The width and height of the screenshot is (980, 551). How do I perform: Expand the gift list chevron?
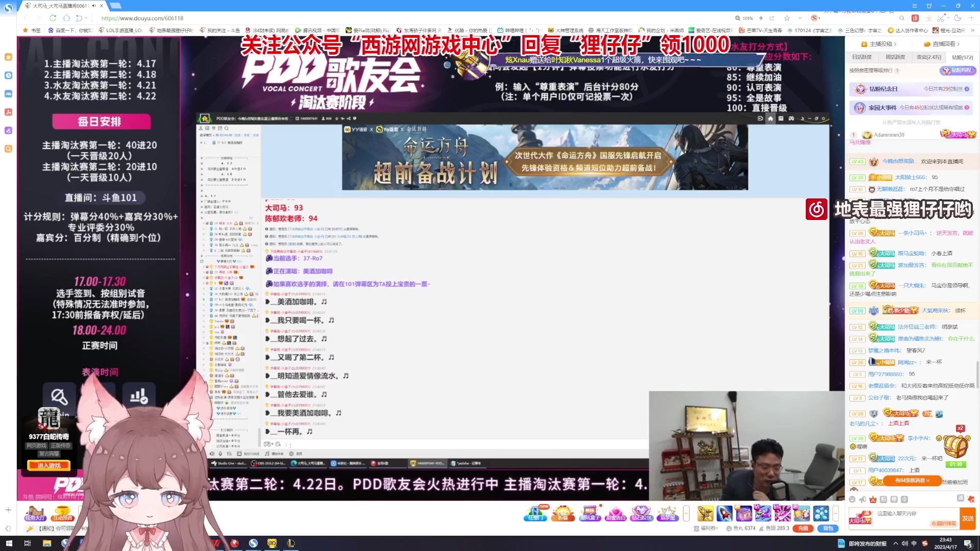tap(836, 513)
